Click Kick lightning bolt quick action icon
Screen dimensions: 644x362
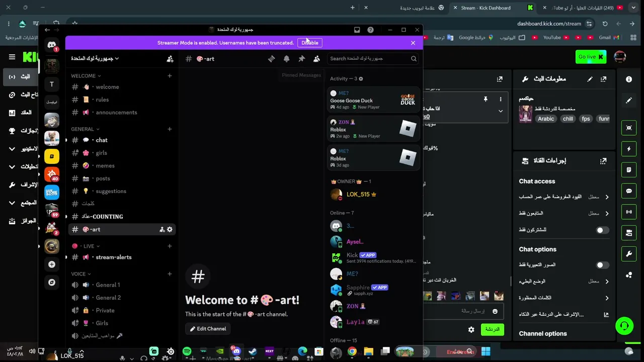coord(629,149)
